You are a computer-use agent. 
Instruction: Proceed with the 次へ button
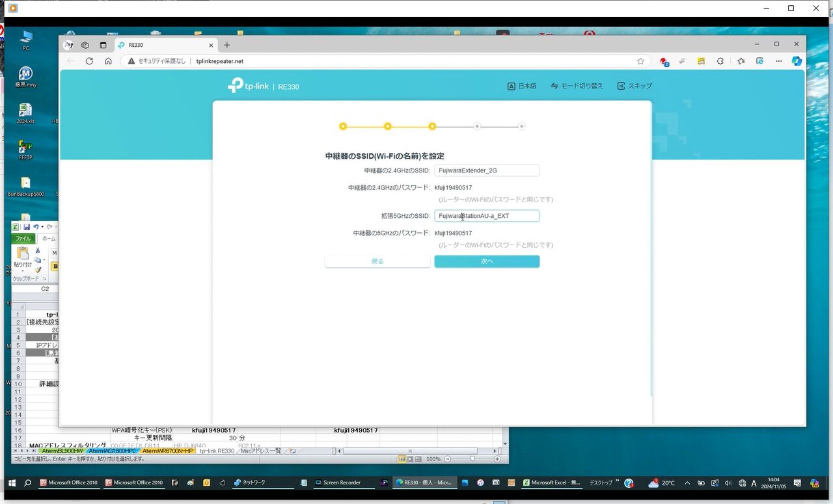tap(487, 261)
